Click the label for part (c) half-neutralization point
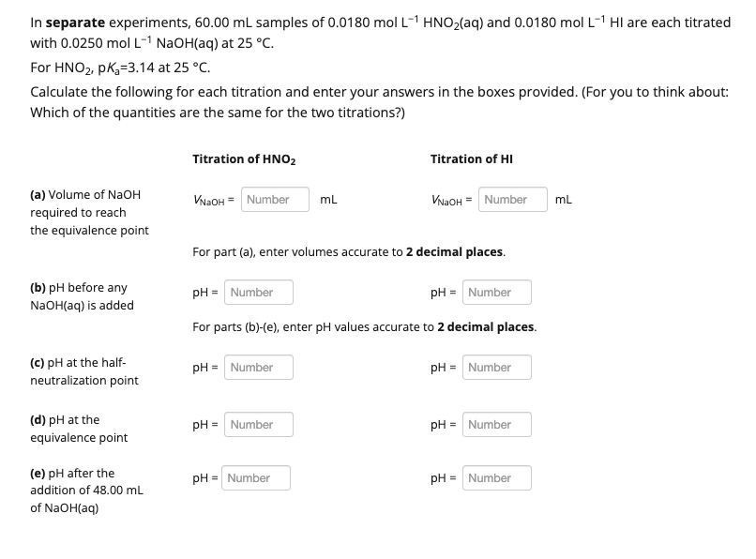The image size is (756, 559). (x=83, y=371)
